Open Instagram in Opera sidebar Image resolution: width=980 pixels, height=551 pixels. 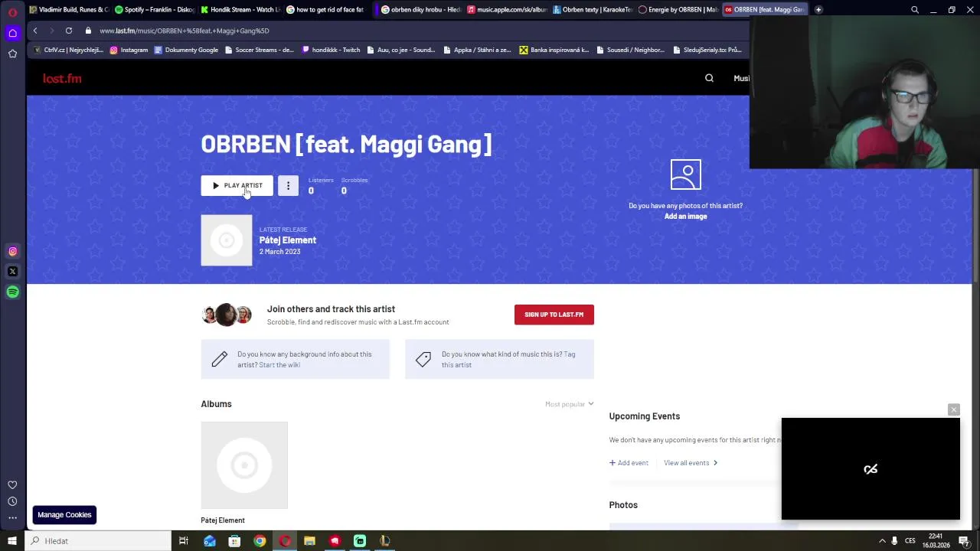12,251
